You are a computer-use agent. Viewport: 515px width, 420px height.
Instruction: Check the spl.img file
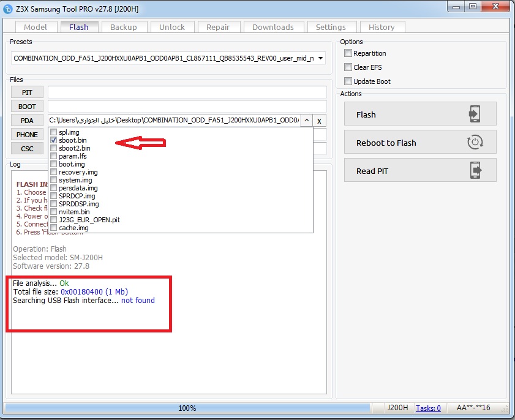coord(53,132)
